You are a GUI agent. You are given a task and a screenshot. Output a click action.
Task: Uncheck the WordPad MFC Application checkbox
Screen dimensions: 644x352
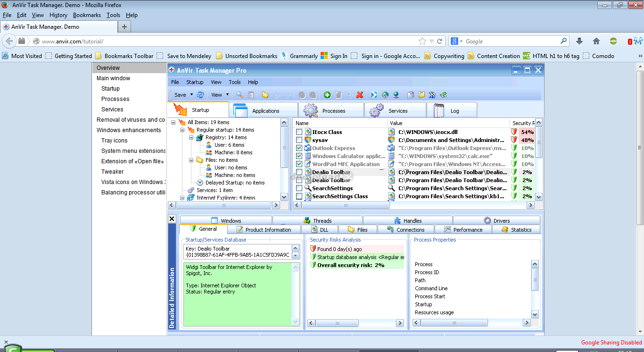click(299, 164)
